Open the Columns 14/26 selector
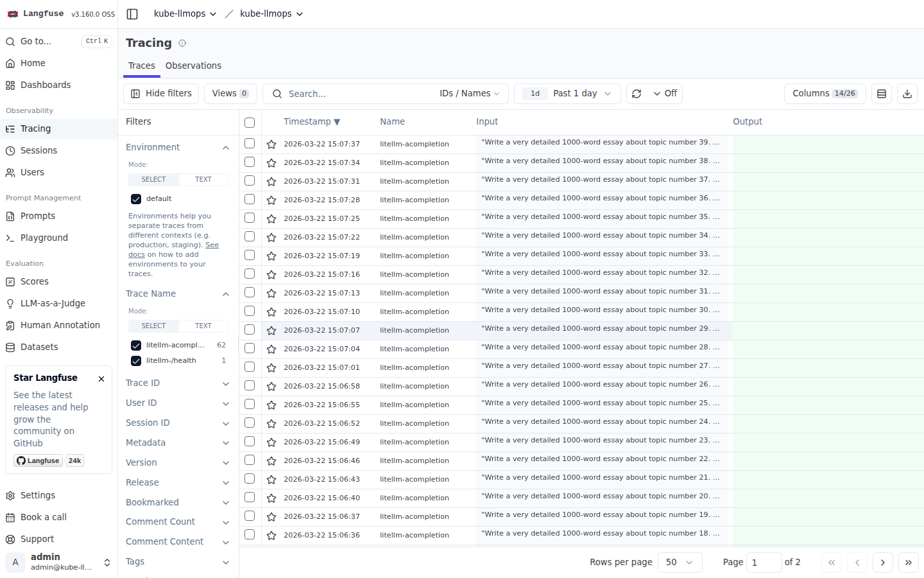The image size is (924, 578). (825, 94)
